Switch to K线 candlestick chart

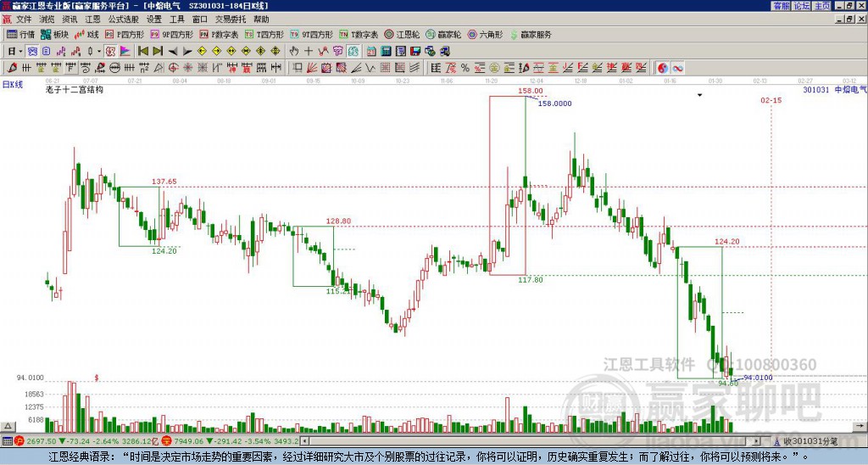point(86,35)
